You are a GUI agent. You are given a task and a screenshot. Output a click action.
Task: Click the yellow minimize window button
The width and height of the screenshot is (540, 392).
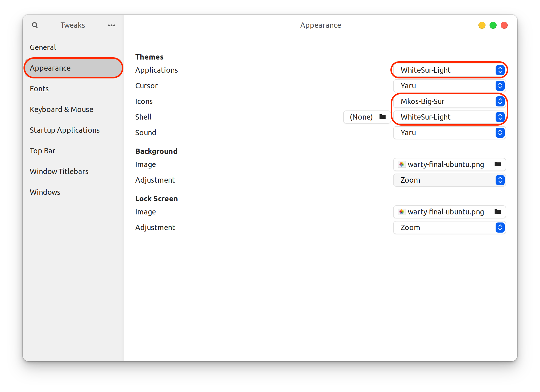pos(482,25)
